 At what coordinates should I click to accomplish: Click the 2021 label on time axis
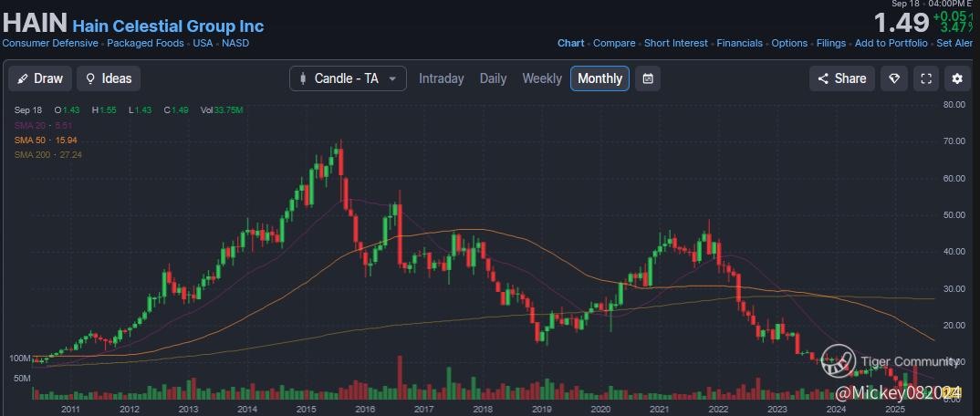[660, 409]
